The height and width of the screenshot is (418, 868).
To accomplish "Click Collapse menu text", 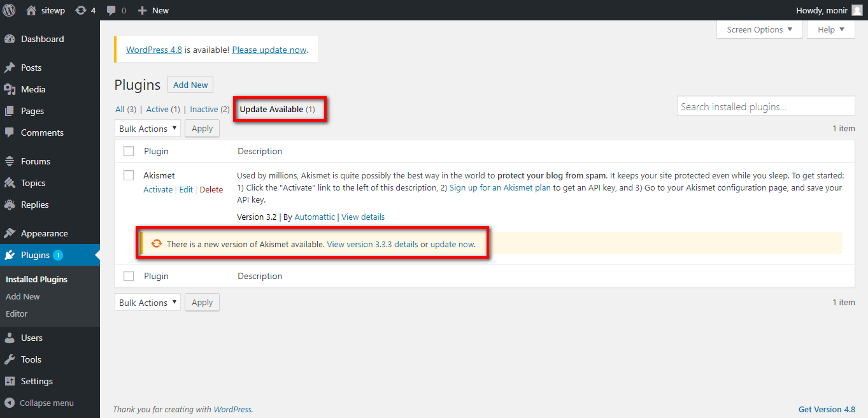I will pos(46,403).
